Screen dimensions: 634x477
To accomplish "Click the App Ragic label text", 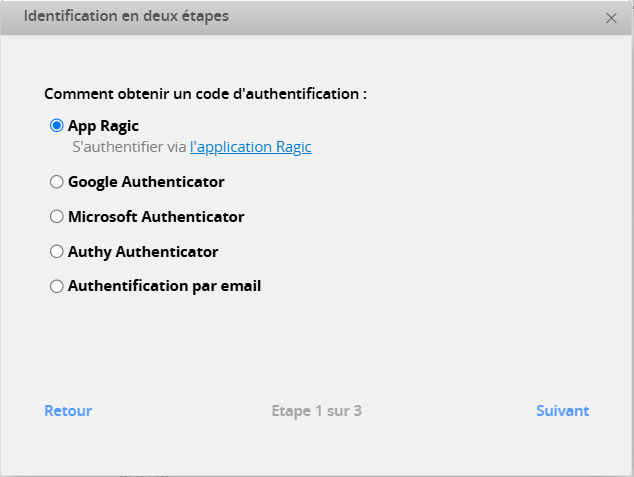I will (x=104, y=126).
